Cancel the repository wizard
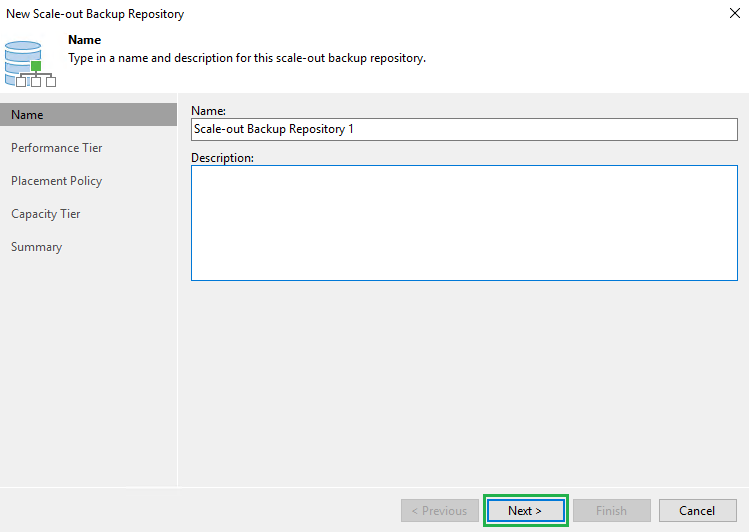Viewport: 749px width, 532px height. tap(697, 511)
